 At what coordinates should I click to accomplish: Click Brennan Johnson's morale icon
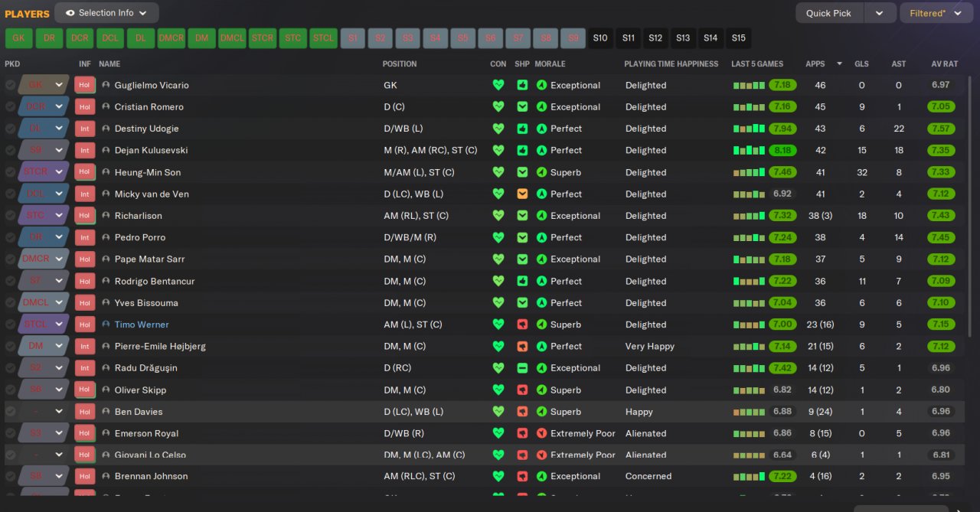point(542,476)
